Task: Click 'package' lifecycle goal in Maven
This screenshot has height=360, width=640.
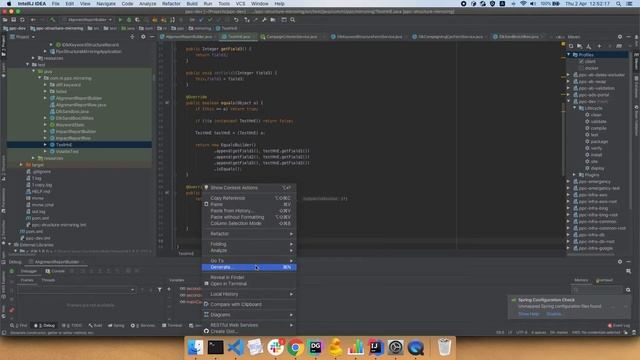Action: [x=599, y=142]
